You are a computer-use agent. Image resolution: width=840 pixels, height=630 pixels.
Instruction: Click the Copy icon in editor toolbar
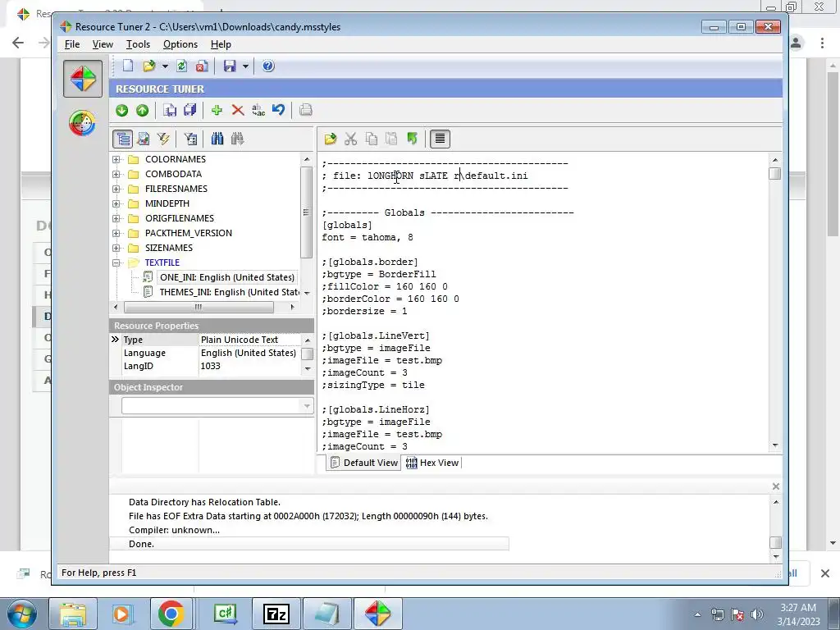click(x=371, y=139)
